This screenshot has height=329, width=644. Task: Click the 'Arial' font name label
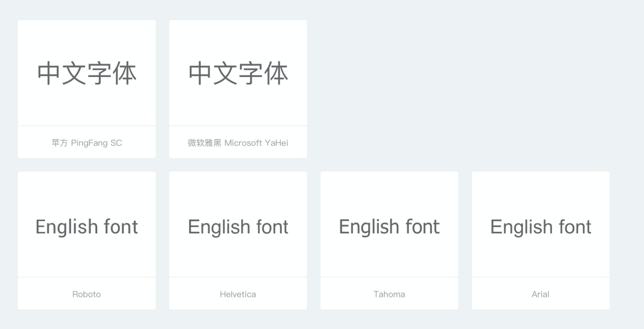(541, 294)
